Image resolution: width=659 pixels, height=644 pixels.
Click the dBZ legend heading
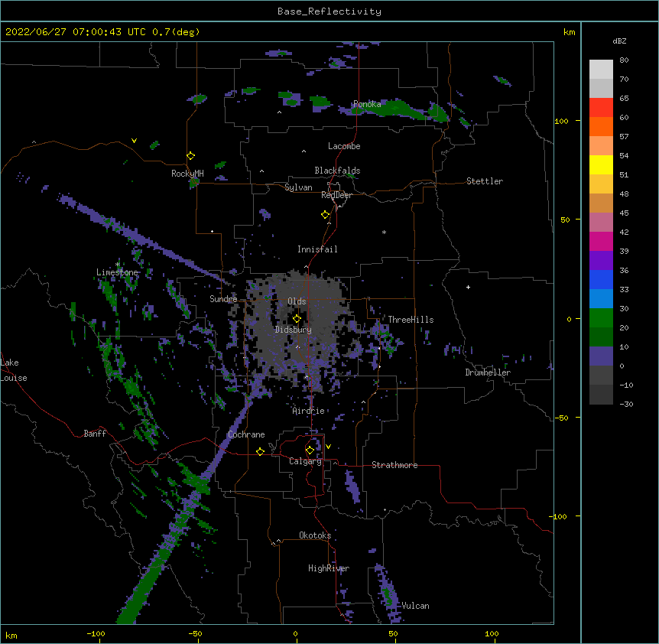pos(619,41)
